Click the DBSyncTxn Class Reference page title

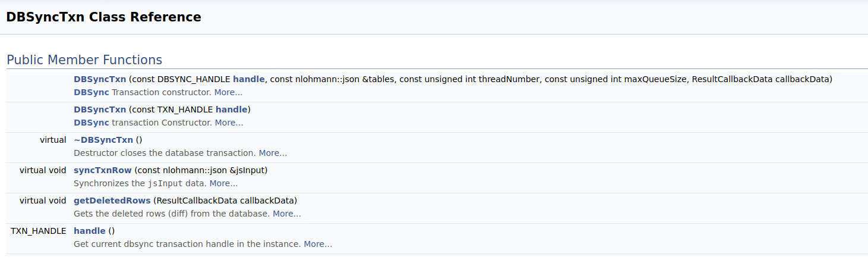coord(104,17)
